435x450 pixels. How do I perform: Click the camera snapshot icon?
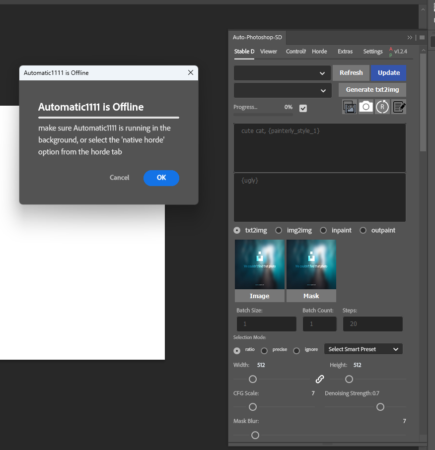coord(365,107)
